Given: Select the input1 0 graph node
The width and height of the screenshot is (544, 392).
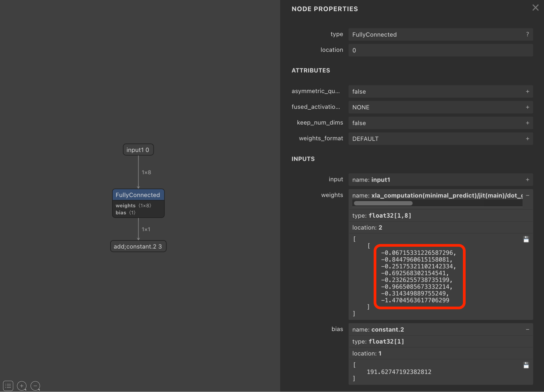Looking at the screenshot, I should 138,150.
